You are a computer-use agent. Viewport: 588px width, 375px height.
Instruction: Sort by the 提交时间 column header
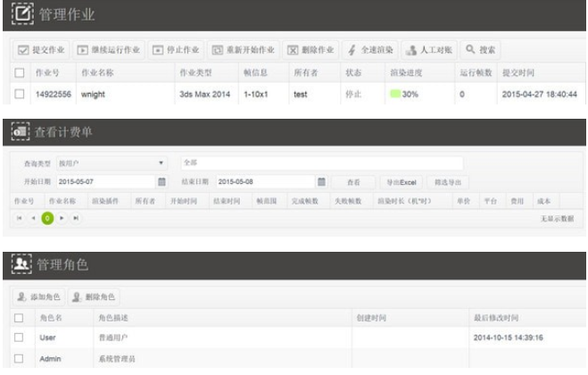point(518,73)
